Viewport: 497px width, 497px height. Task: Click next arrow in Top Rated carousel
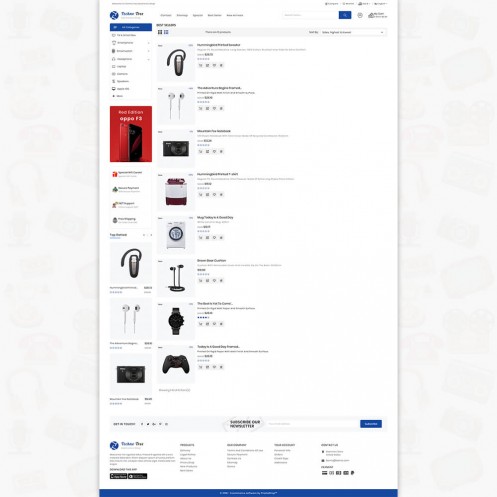click(151, 235)
